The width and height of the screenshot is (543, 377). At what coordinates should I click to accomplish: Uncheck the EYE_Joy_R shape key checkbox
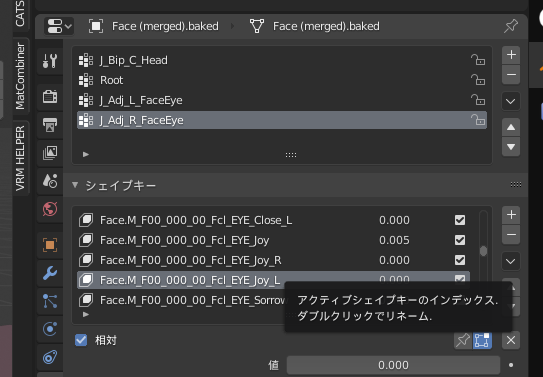pyautogui.click(x=460, y=260)
